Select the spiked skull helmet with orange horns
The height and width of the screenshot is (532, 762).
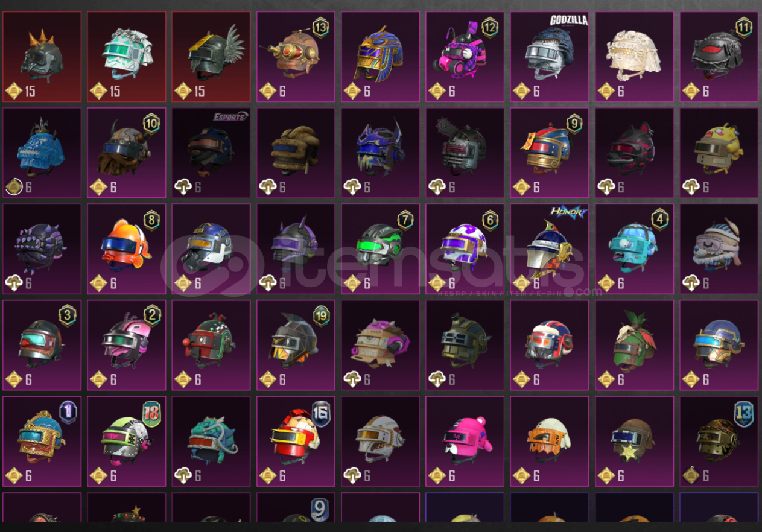tap(42, 57)
